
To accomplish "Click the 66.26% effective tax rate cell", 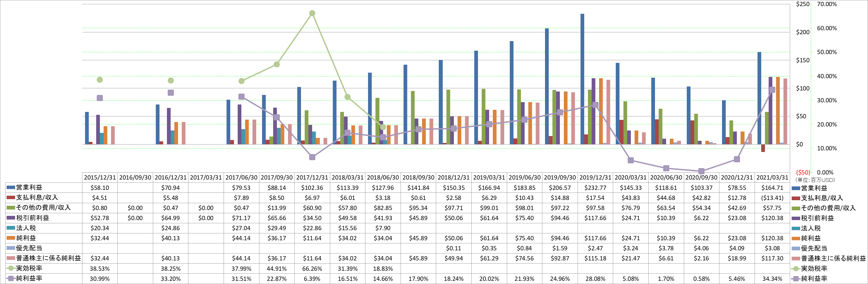I will 312,269.
